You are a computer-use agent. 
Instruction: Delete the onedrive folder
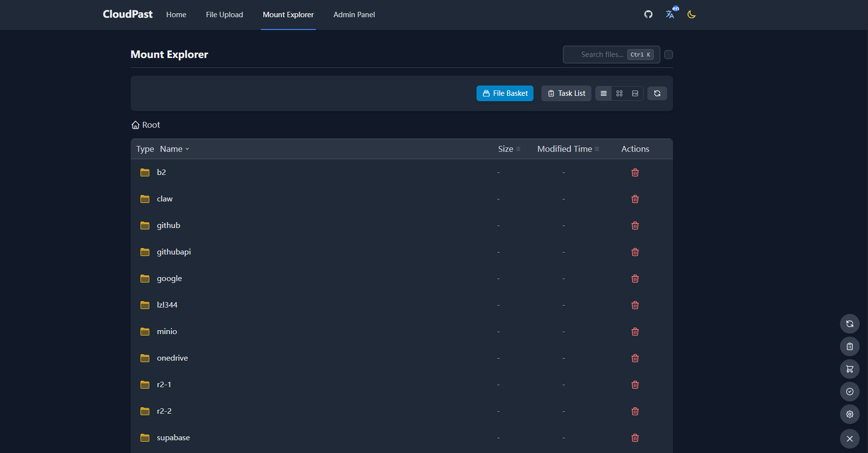point(635,358)
